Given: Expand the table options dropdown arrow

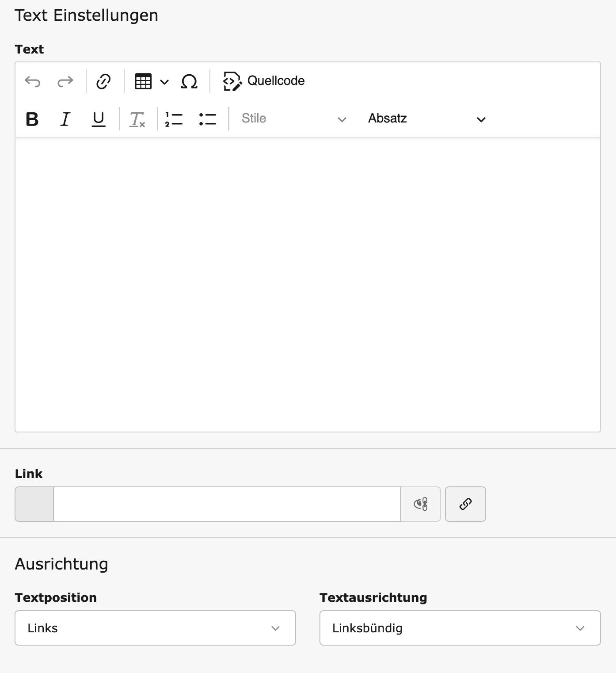Looking at the screenshot, I should click(x=164, y=82).
